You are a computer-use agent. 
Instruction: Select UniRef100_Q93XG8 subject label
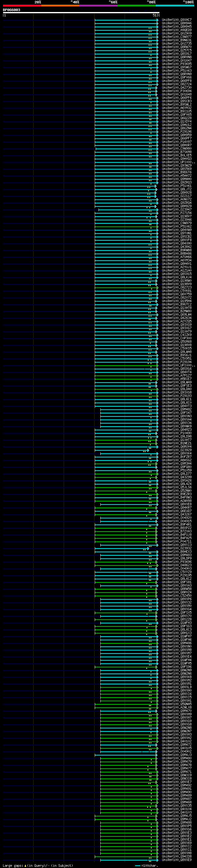pyautogui.click(x=177, y=393)
